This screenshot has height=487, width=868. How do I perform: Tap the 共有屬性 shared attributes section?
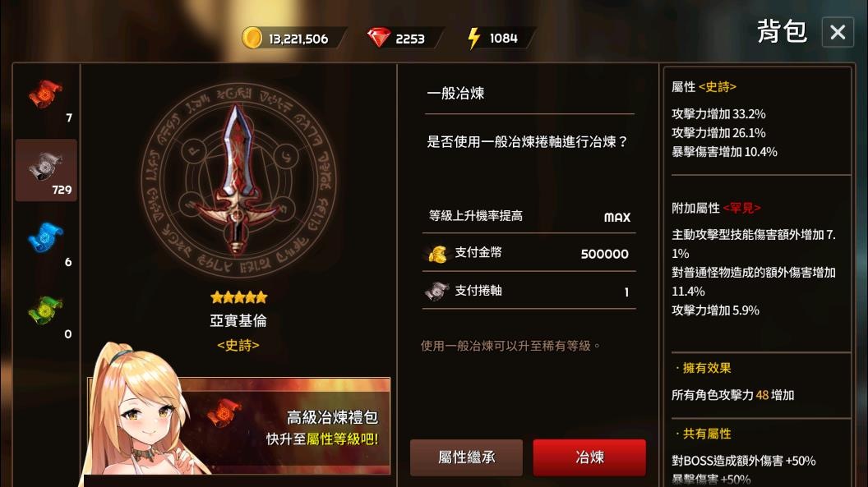click(x=704, y=434)
